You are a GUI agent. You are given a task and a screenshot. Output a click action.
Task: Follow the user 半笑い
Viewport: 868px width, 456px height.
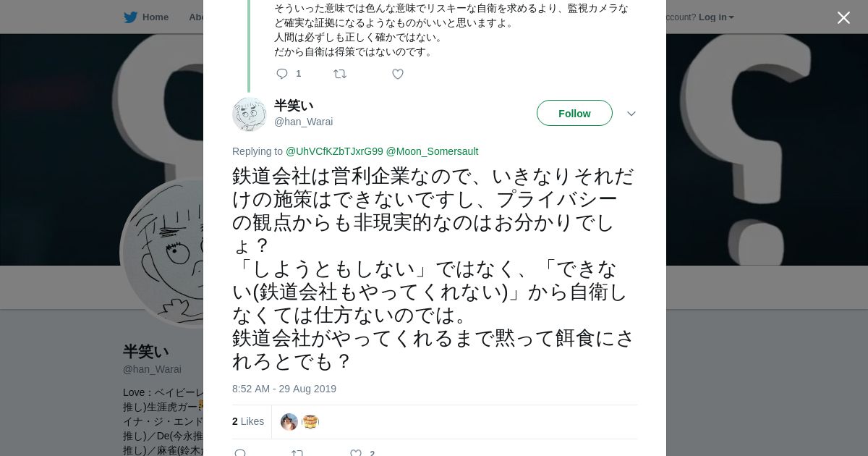(574, 114)
